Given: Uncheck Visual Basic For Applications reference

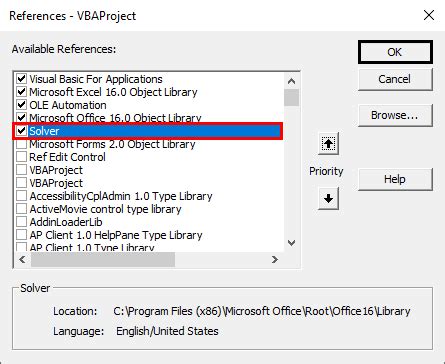Looking at the screenshot, I should tap(22, 79).
